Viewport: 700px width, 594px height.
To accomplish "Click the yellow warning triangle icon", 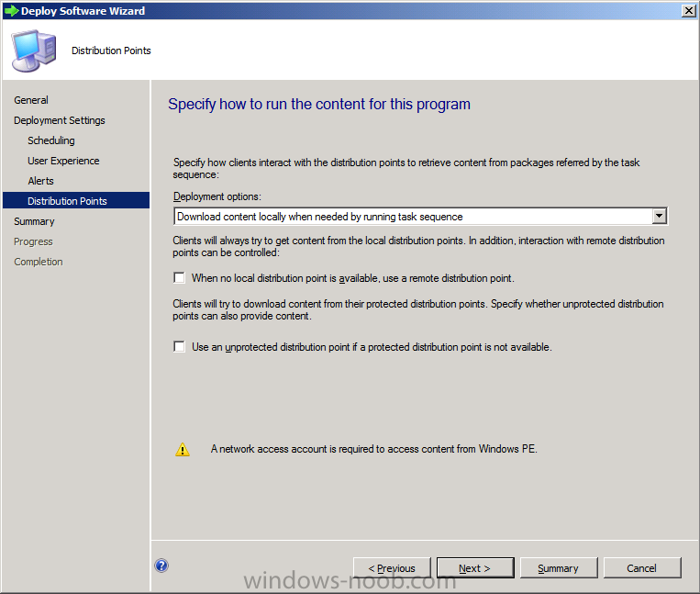I will [183, 449].
